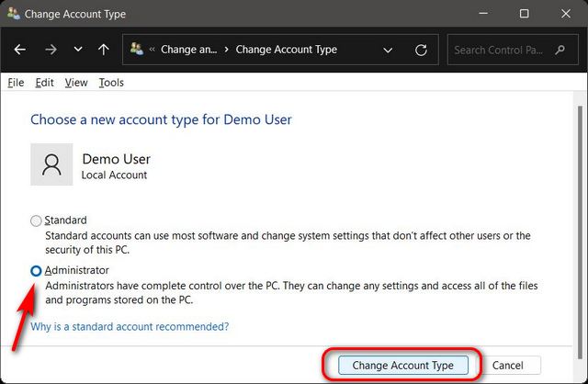
Task: Open the Tools menu
Action: tap(111, 83)
